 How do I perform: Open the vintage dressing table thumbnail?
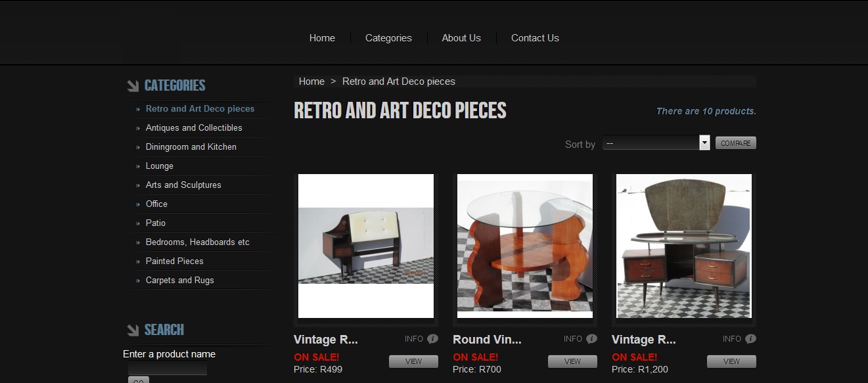684,246
